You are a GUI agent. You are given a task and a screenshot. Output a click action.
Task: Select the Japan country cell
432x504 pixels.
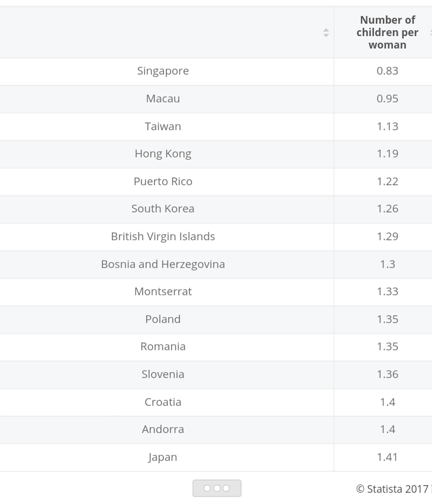(163, 457)
